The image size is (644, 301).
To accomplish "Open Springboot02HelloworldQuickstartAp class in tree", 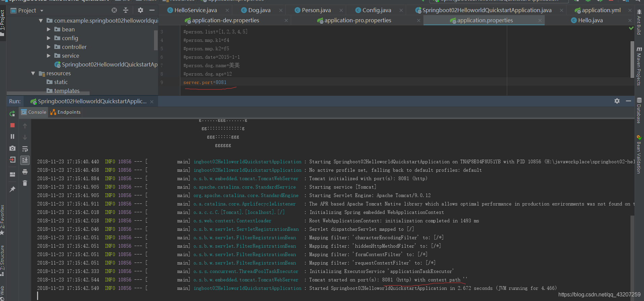I will coord(106,64).
